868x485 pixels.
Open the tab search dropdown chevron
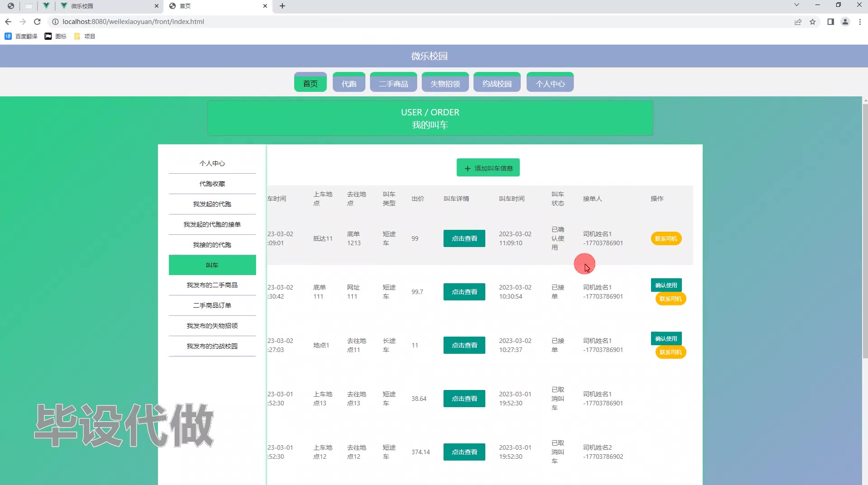[x=797, y=5]
